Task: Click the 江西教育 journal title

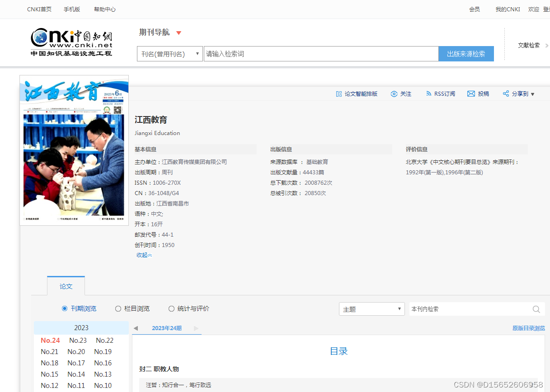Action: (x=151, y=120)
